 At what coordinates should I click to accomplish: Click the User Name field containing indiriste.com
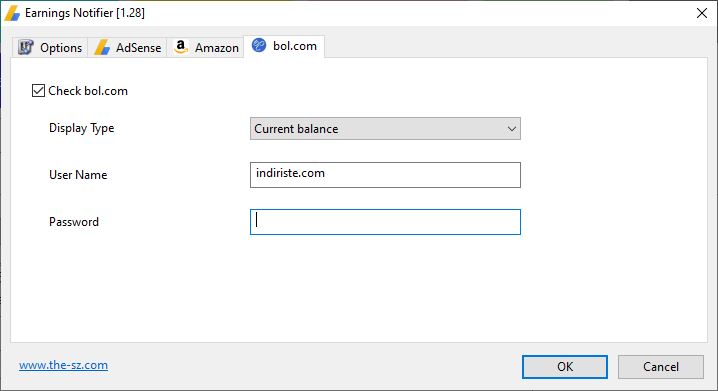click(x=385, y=175)
